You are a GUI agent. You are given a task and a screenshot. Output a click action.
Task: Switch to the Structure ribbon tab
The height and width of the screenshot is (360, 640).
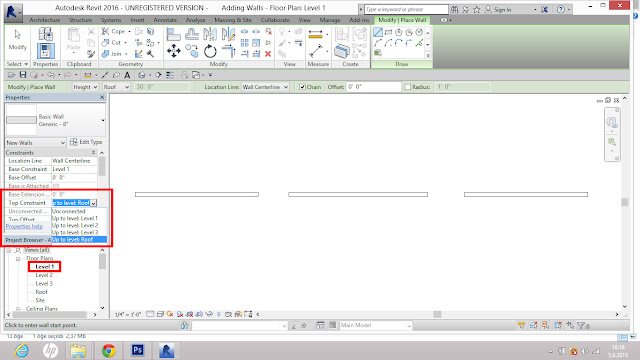tap(80, 20)
